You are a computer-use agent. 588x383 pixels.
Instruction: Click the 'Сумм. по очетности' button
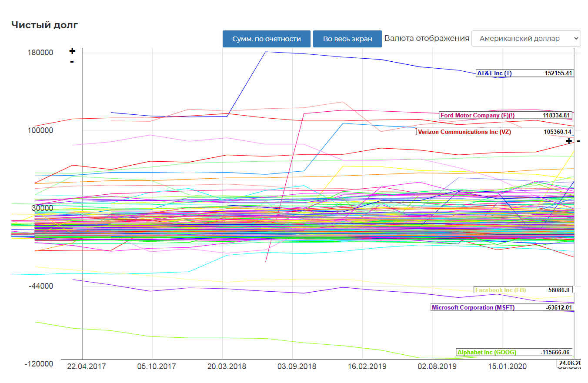point(267,39)
